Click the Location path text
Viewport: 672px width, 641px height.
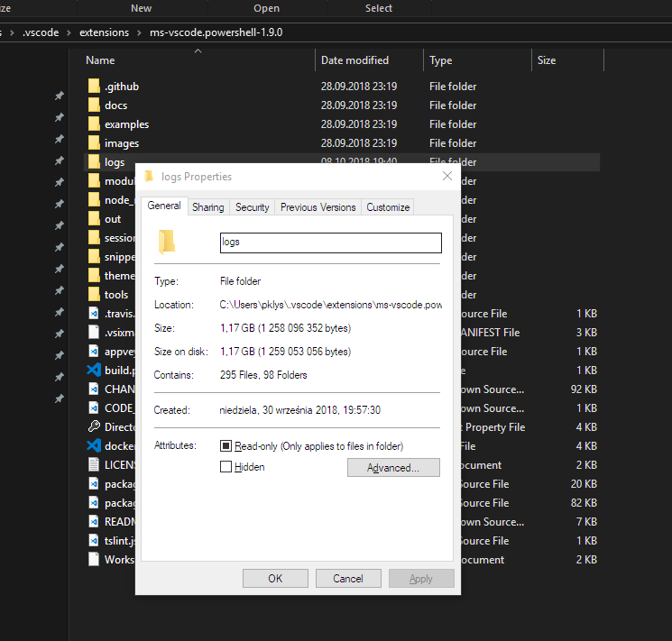click(330, 305)
